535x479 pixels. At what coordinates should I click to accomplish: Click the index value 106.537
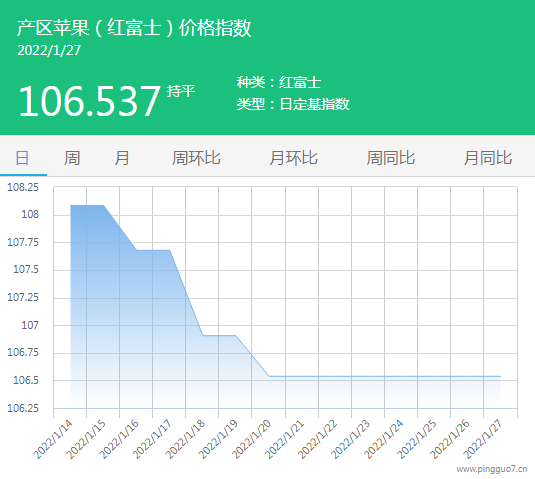(x=89, y=102)
